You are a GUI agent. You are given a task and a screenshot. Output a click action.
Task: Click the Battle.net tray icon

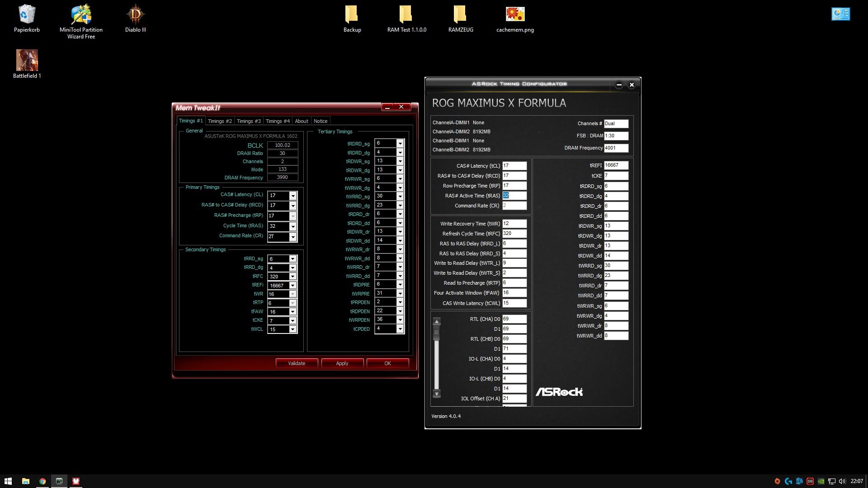(x=799, y=481)
